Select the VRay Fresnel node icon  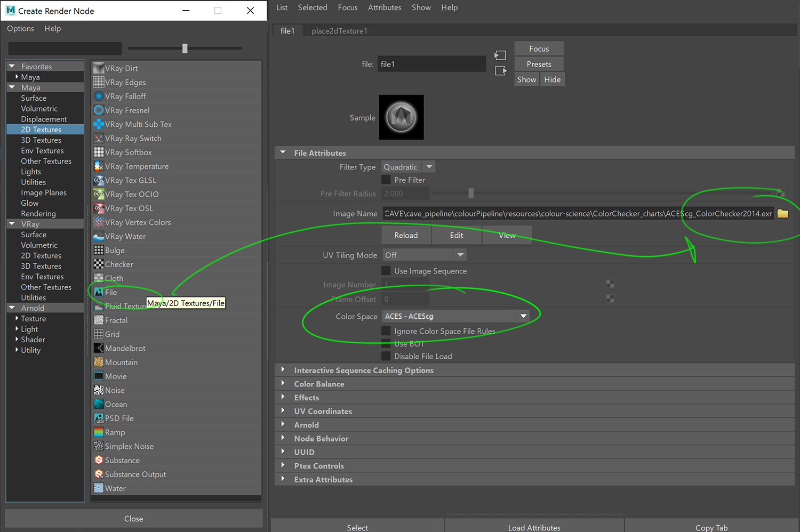[99, 110]
